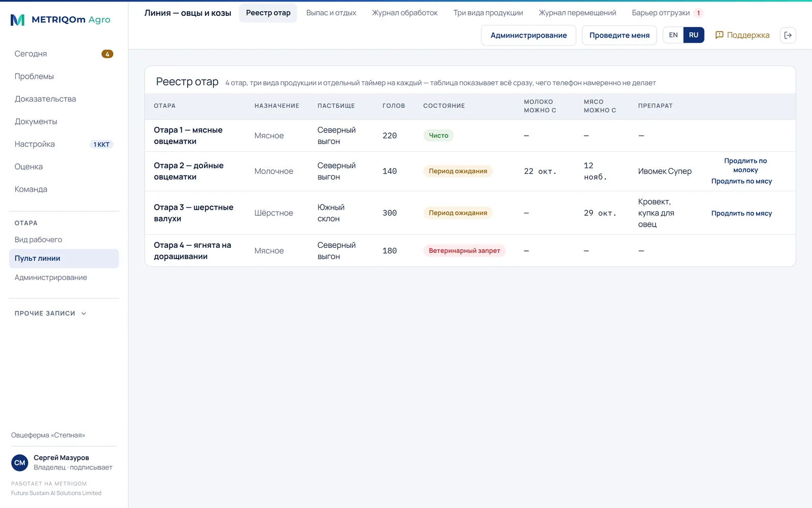Open the Реестр отар tab
Image resolution: width=812 pixels, height=508 pixels.
tap(268, 13)
